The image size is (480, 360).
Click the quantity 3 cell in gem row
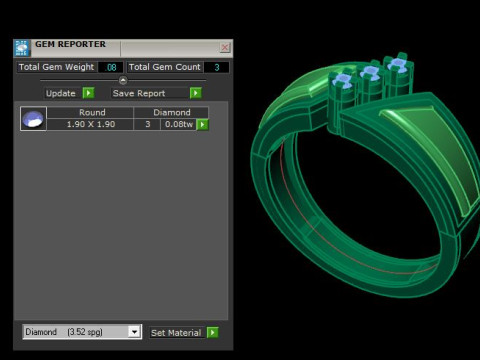tap(147, 124)
